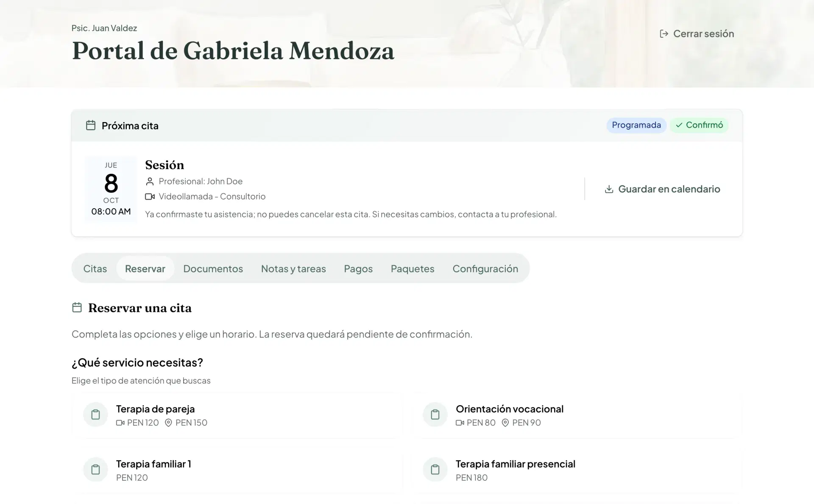Viewport: 814px width, 504px height.
Task: Click the clipboard icon for Terapia de pareja
Action: click(96, 415)
